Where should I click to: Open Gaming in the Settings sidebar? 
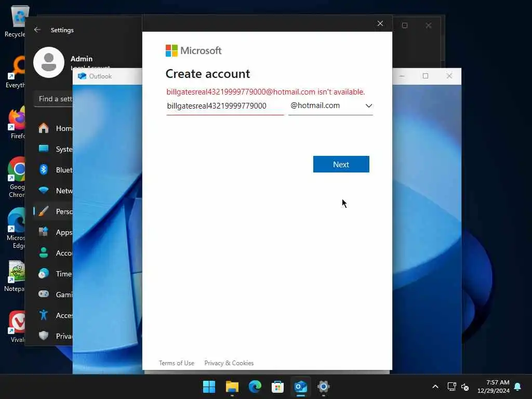(x=54, y=294)
